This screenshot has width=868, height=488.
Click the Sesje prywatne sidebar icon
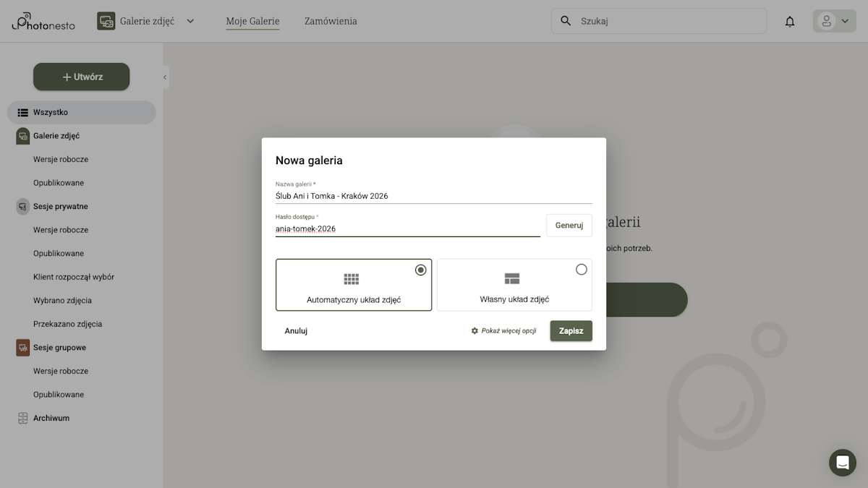point(22,207)
